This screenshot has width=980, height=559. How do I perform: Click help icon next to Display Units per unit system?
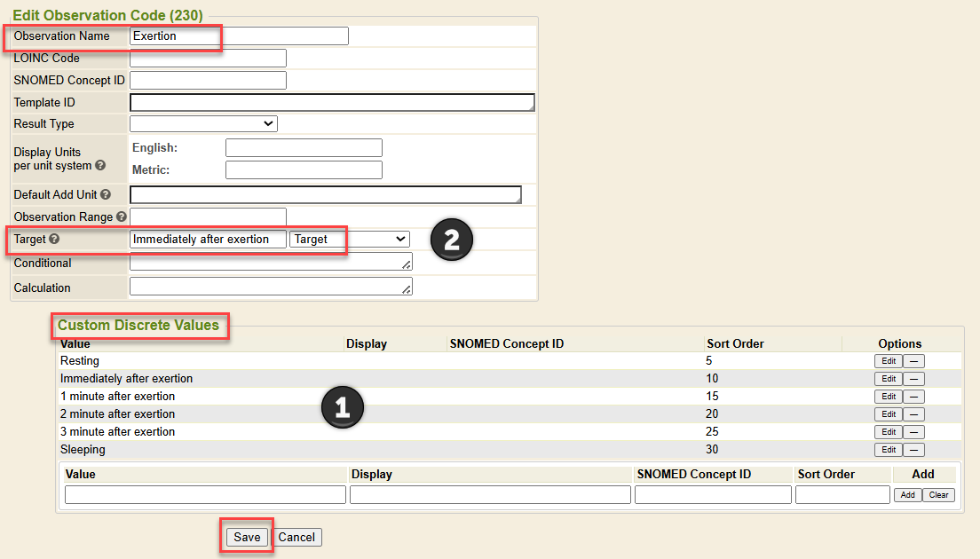[100, 166]
